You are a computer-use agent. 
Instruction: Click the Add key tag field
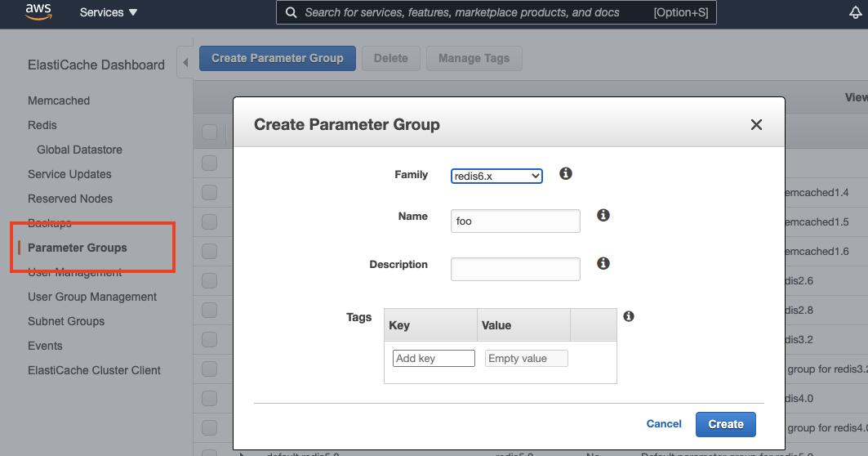(434, 359)
